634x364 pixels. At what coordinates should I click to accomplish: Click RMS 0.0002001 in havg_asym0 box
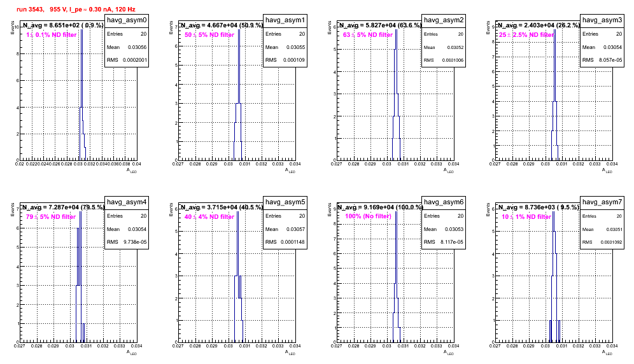point(127,60)
